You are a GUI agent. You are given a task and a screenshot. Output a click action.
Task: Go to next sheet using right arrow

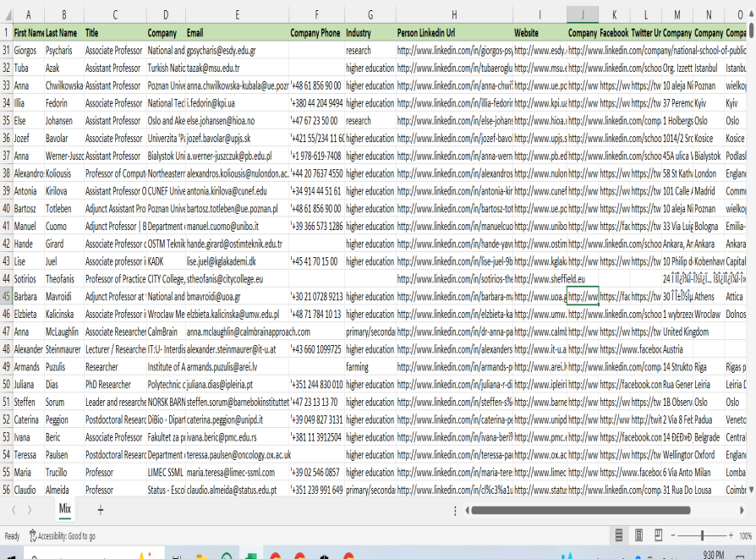click(30, 509)
